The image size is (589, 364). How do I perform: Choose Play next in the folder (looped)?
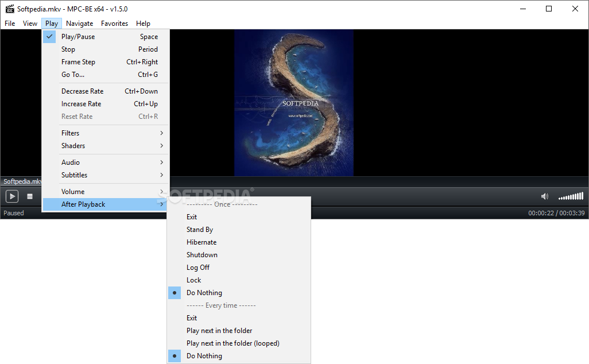click(x=239, y=343)
